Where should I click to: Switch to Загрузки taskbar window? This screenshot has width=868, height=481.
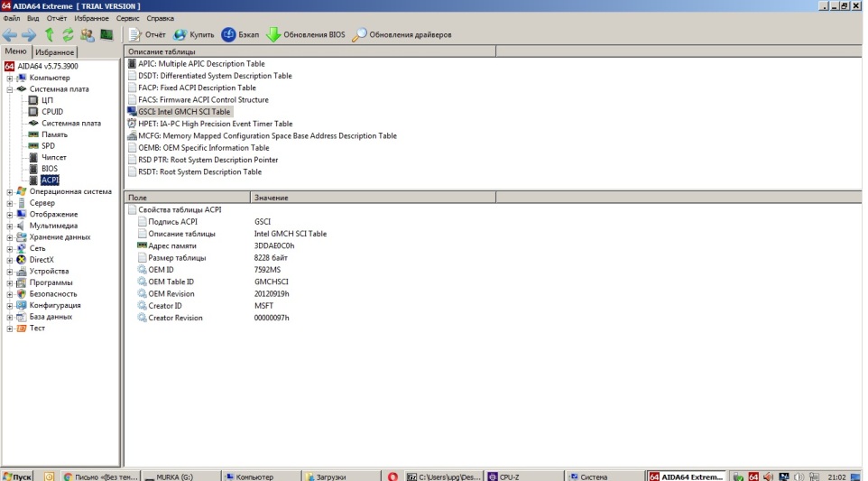(341, 476)
